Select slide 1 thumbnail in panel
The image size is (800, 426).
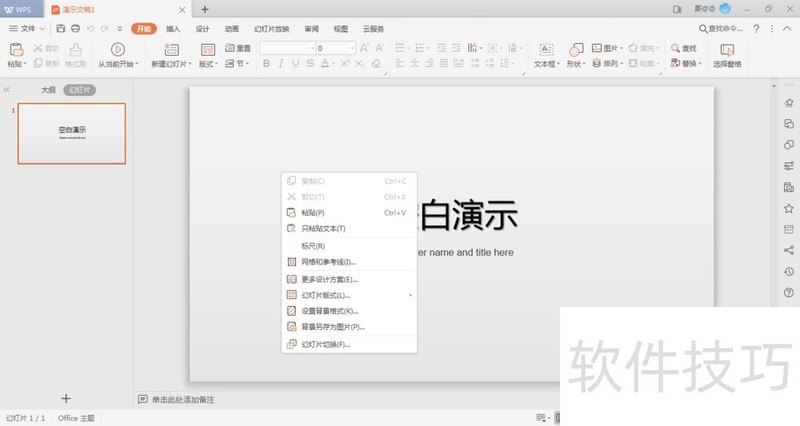coord(72,133)
